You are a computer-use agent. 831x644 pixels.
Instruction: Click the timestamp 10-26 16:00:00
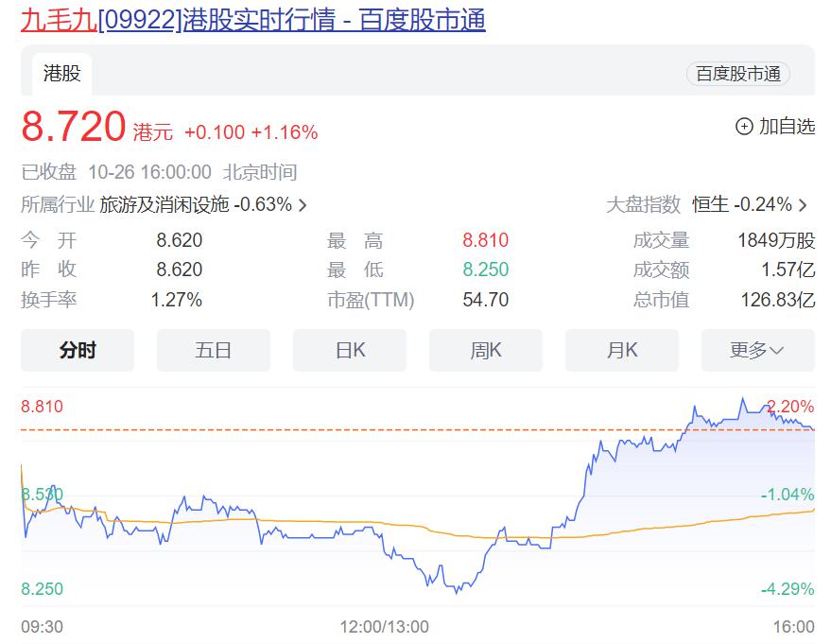[149, 172]
